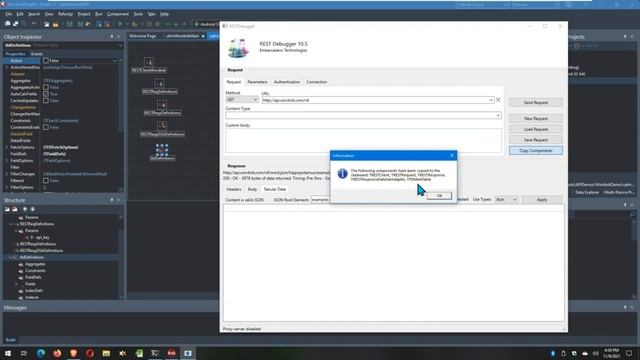The width and height of the screenshot is (640, 360).
Task: Select the api_key parameter in Structure tree
Action: coord(40,237)
